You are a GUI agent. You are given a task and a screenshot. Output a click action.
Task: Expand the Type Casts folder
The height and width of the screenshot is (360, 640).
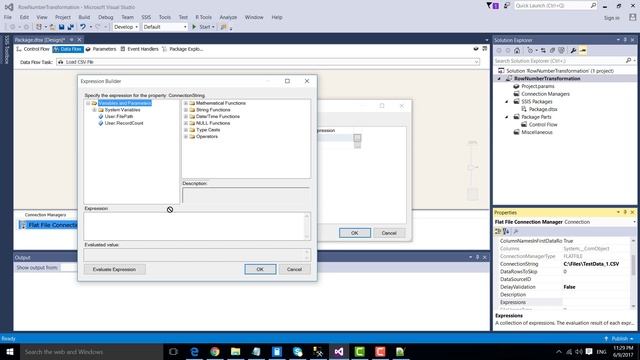[186, 130]
